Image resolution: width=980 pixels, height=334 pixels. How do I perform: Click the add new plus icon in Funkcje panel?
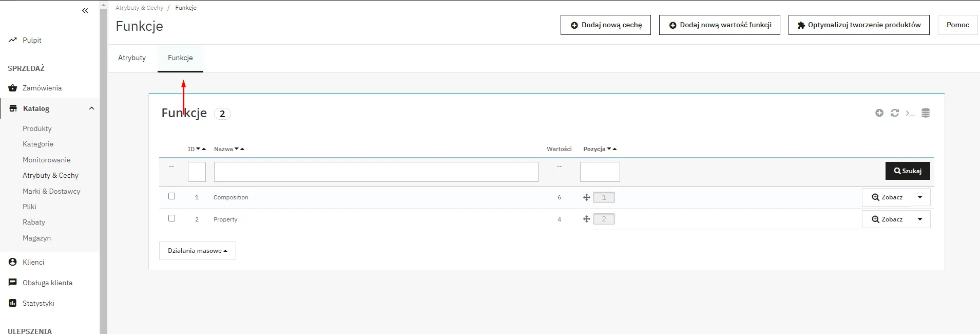click(879, 113)
